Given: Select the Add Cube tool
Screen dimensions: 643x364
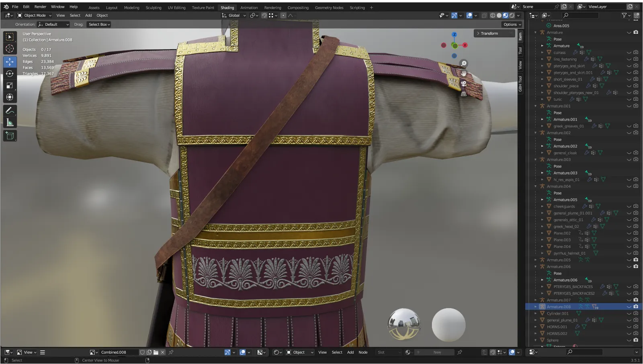Looking at the screenshot, I should coord(10,136).
